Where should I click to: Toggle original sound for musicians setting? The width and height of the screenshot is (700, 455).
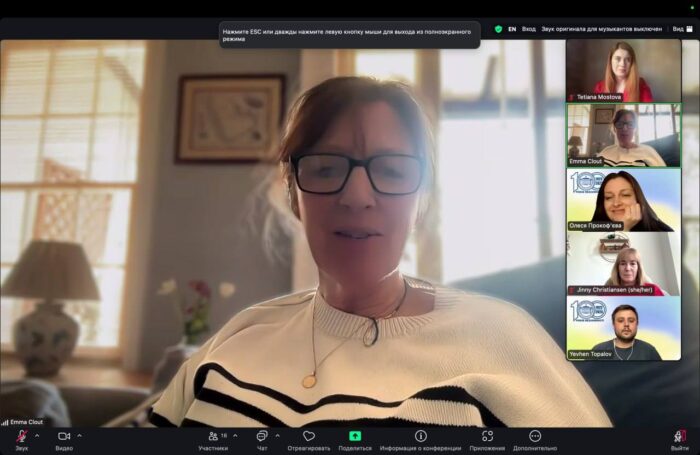coord(603,29)
